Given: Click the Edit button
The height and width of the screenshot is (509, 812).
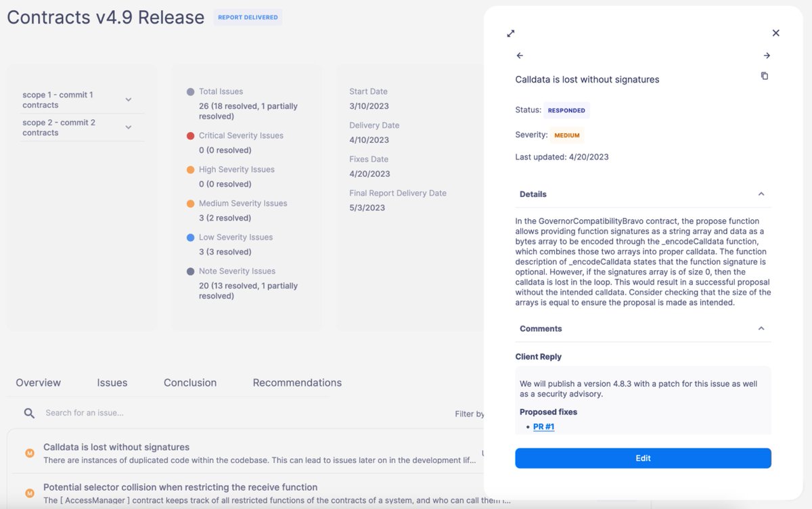Looking at the screenshot, I should (643, 458).
